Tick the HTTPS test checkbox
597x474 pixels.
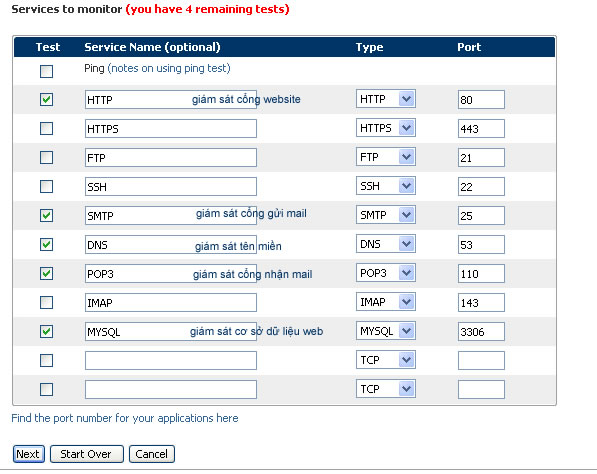point(46,129)
